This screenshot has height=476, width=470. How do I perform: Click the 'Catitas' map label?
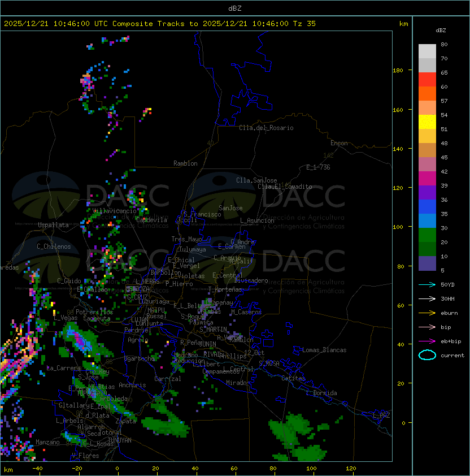pyautogui.click(x=293, y=378)
